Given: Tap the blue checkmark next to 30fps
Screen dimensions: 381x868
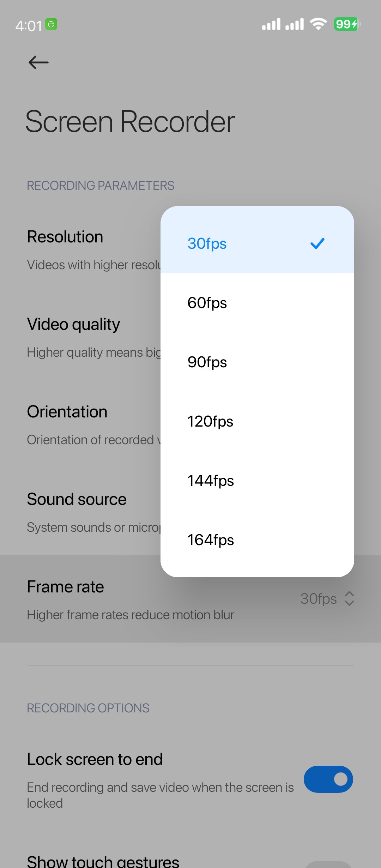Looking at the screenshot, I should pos(317,243).
